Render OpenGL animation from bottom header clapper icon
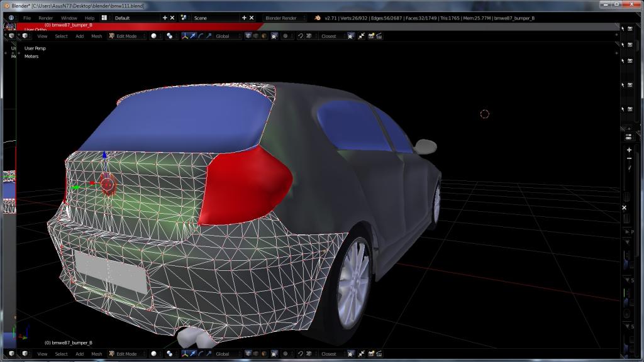The height and width of the screenshot is (362, 644). [379, 354]
